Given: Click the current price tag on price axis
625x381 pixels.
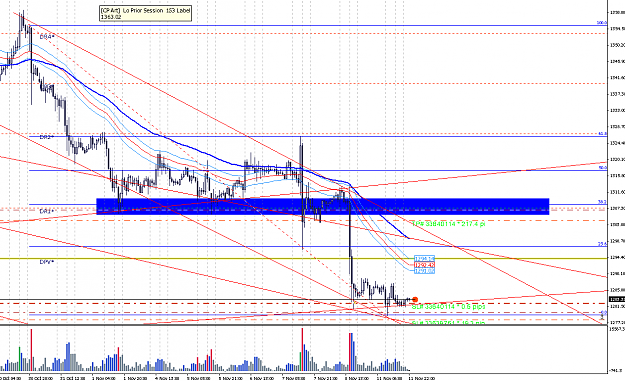Looking at the screenshot, I should tap(617, 299).
